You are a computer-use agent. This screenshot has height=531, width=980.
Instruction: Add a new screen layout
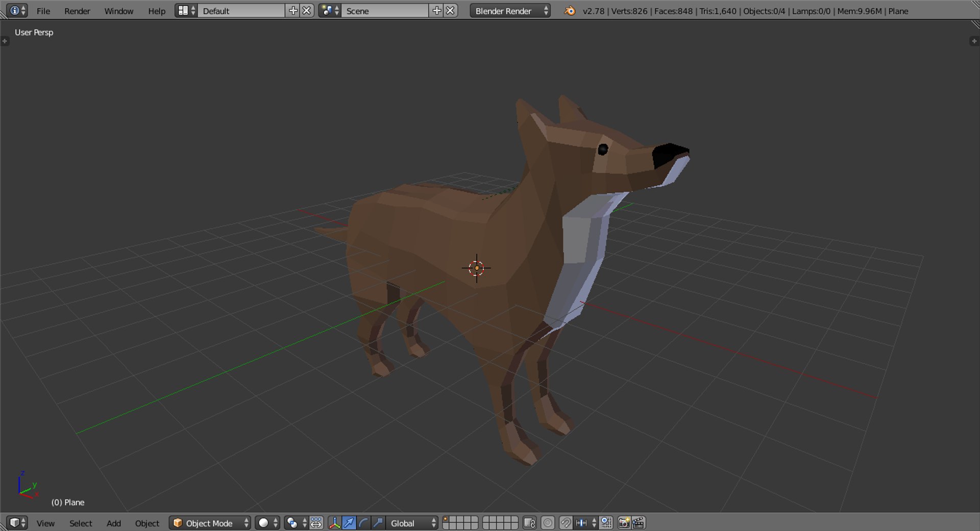[293, 11]
